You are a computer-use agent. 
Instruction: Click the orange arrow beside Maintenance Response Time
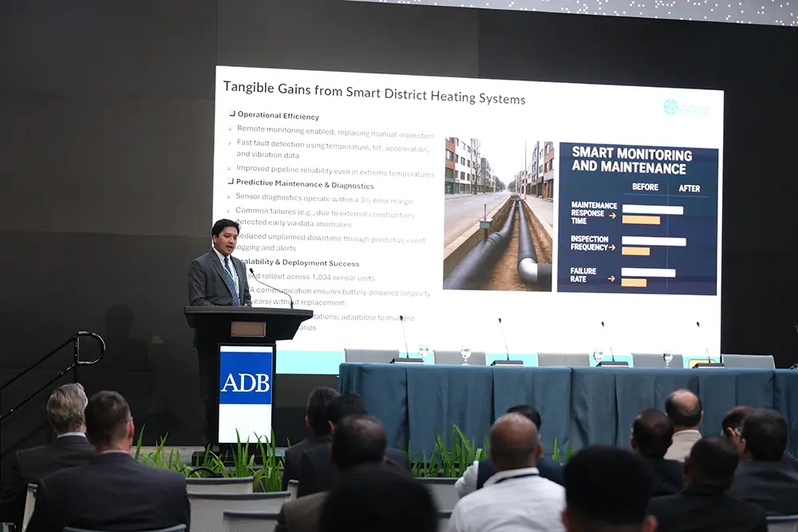(x=613, y=215)
